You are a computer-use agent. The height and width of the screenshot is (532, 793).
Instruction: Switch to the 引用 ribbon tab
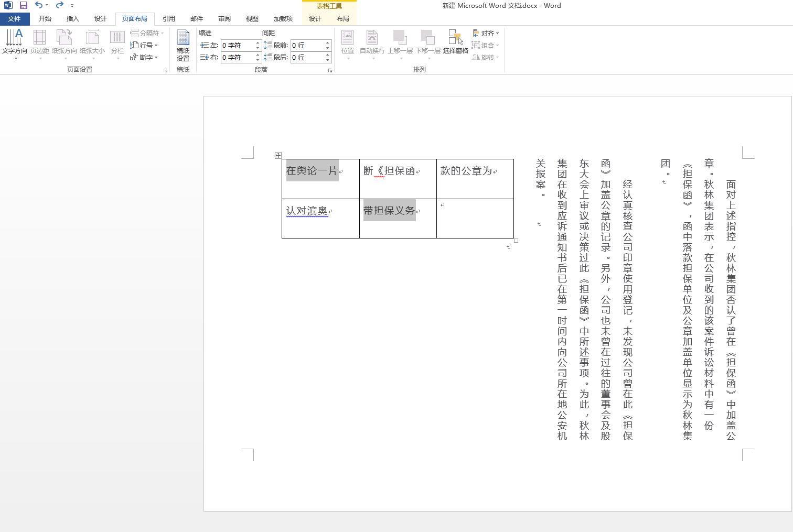pyautogui.click(x=168, y=19)
